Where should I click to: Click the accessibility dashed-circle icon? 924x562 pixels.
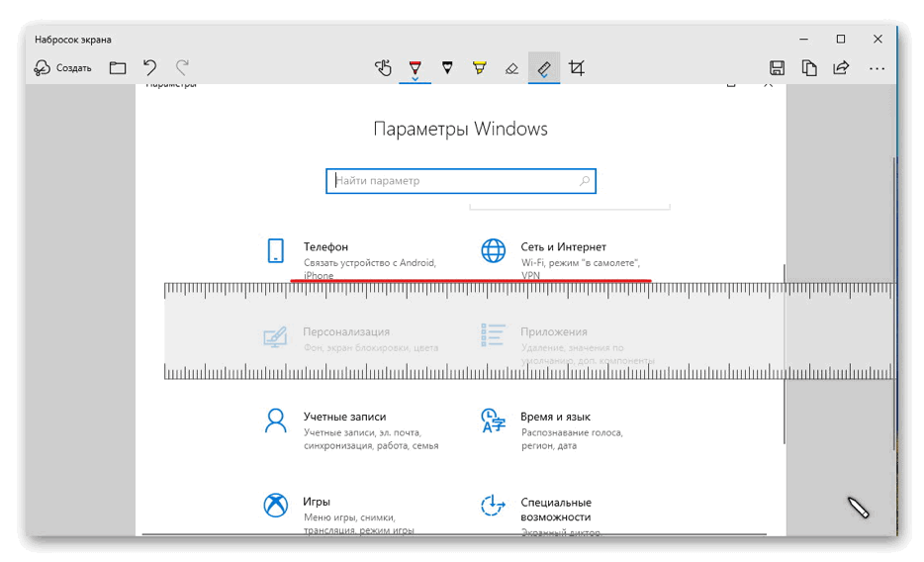(493, 506)
